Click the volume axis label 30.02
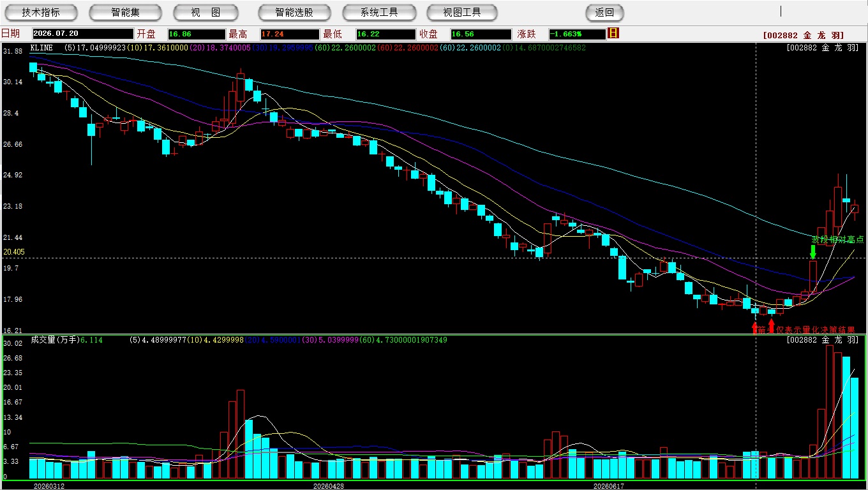 13,343
